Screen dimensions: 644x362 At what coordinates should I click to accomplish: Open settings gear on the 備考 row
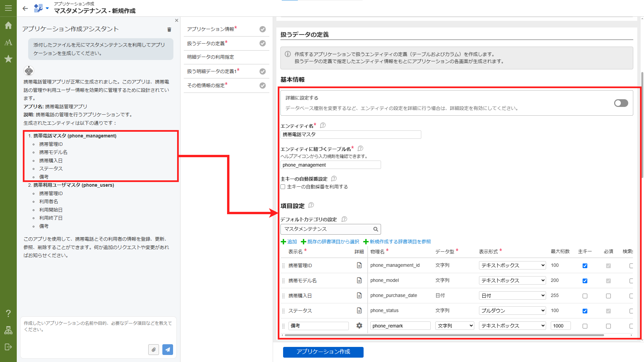pyautogui.click(x=359, y=325)
